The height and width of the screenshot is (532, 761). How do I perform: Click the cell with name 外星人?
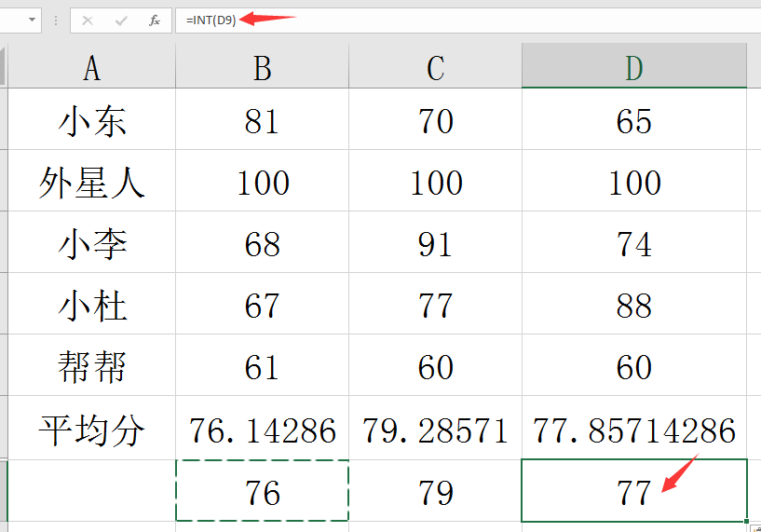pos(91,181)
